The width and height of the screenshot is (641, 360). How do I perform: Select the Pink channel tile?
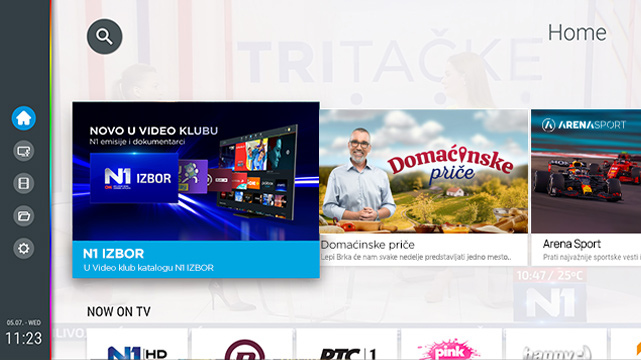pos(451,344)
